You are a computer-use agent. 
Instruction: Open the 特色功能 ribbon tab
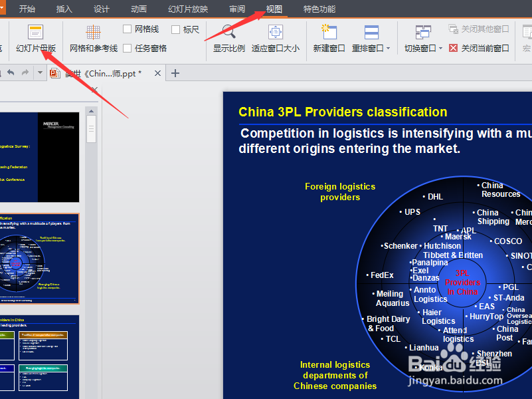[319, 9]
